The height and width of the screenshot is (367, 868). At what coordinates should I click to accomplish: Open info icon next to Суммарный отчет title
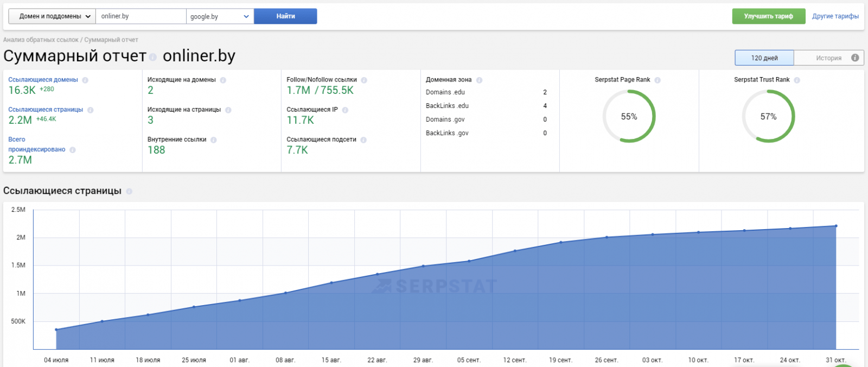point(153,57)
